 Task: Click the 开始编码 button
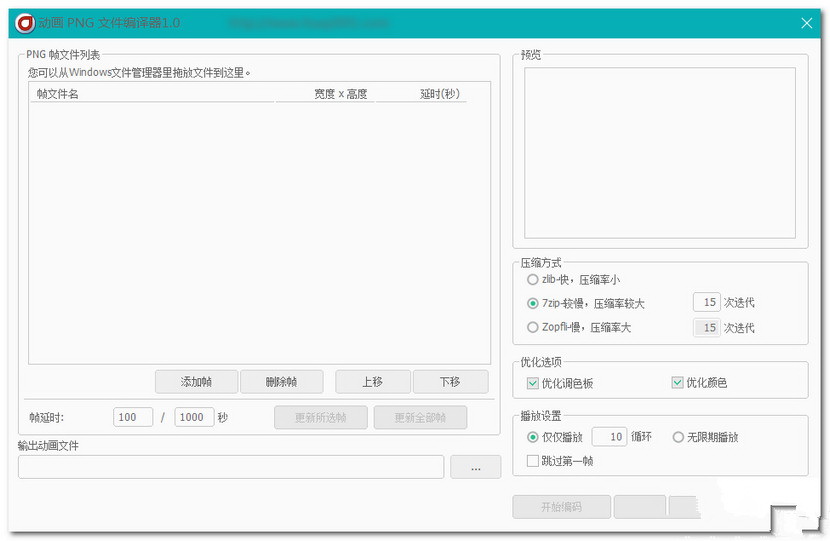click(x=562, y=507)
